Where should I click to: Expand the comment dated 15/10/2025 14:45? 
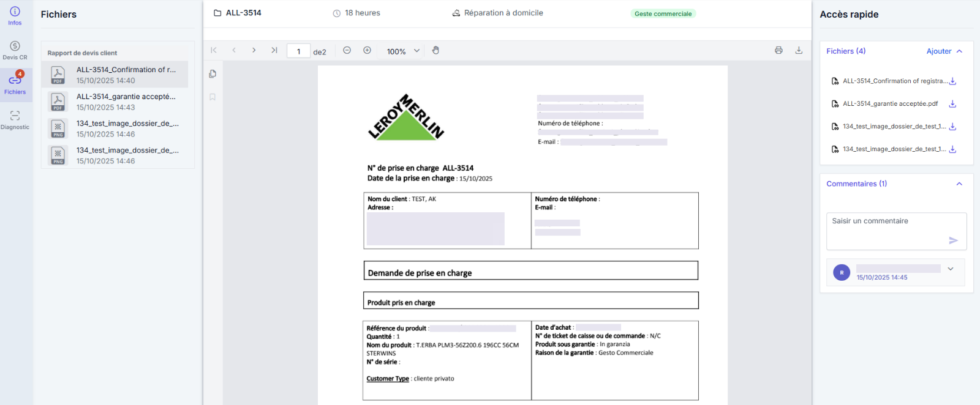(951, 269)
